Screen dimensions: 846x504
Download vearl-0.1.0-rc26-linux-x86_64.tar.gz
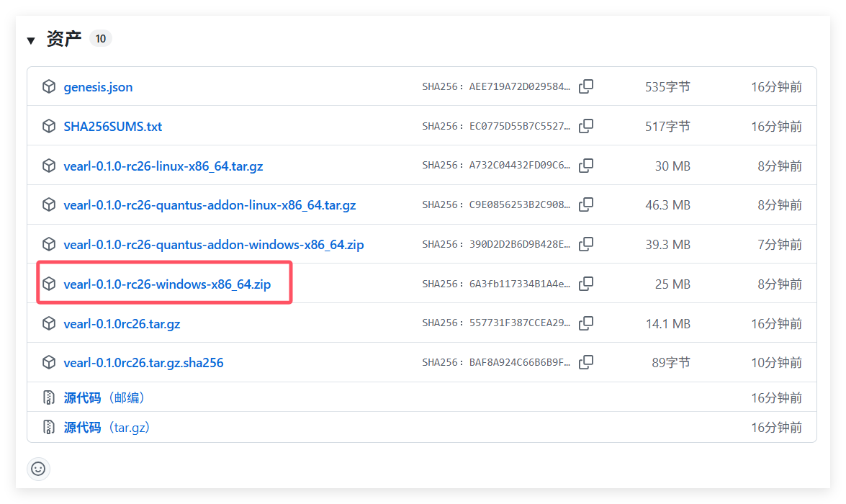coord(163,166)
